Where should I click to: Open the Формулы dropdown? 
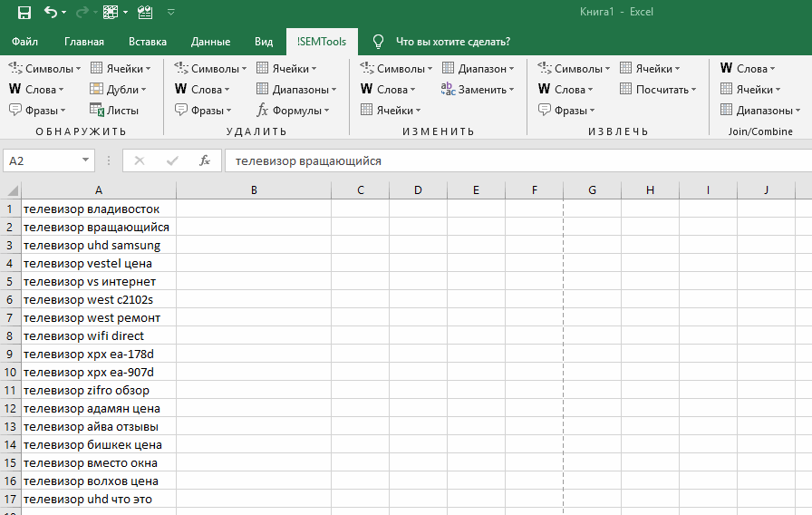tap(293, 111)
